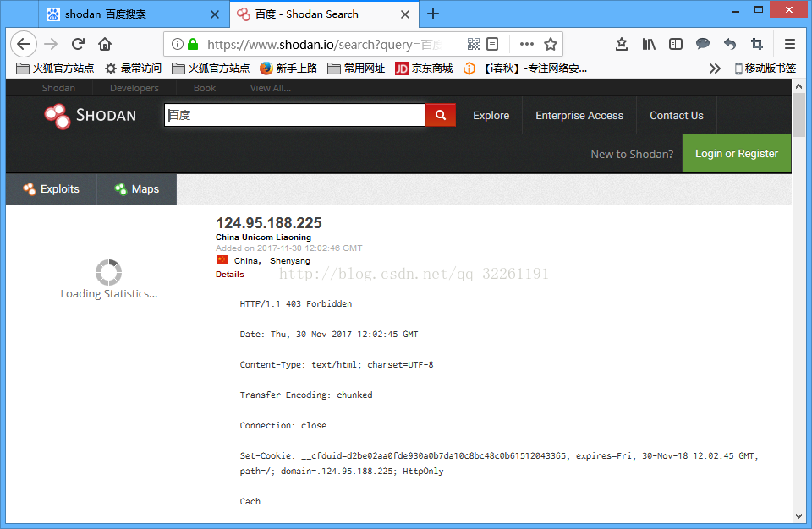Open first 火狐官方站点 bookmark folder
The height and width of the screenshot is (529, 812).
coord(56,68)
